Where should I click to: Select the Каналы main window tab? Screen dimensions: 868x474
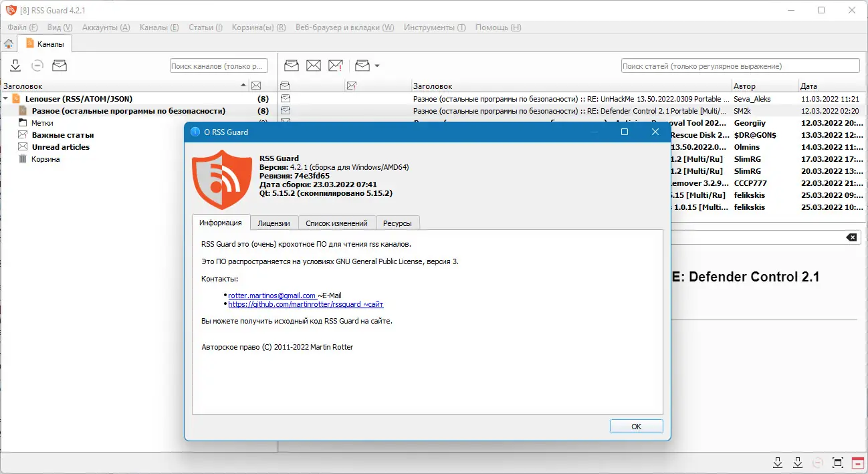(45, 44)
